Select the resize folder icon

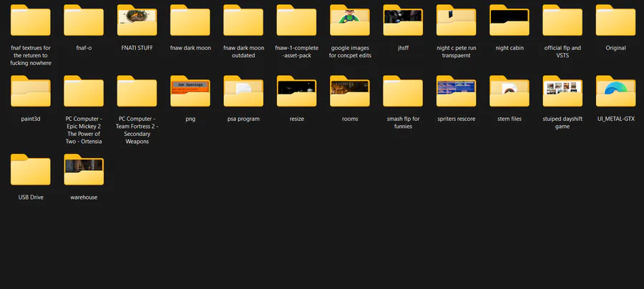[296, 91]
